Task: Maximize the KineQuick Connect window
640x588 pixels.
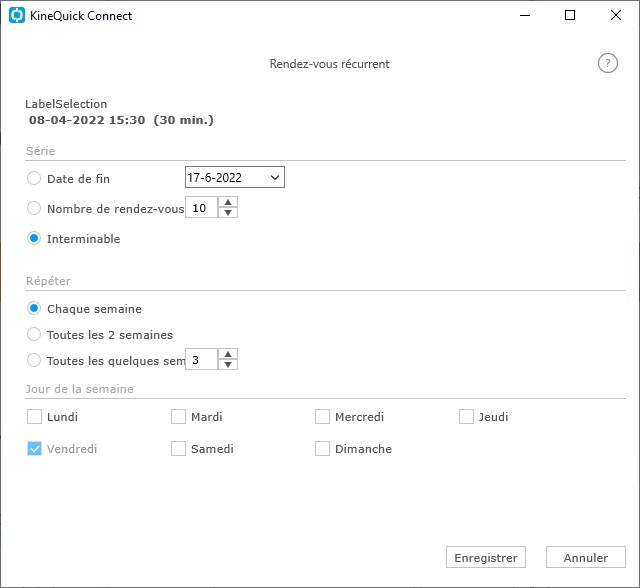Action: pos(570,16)
